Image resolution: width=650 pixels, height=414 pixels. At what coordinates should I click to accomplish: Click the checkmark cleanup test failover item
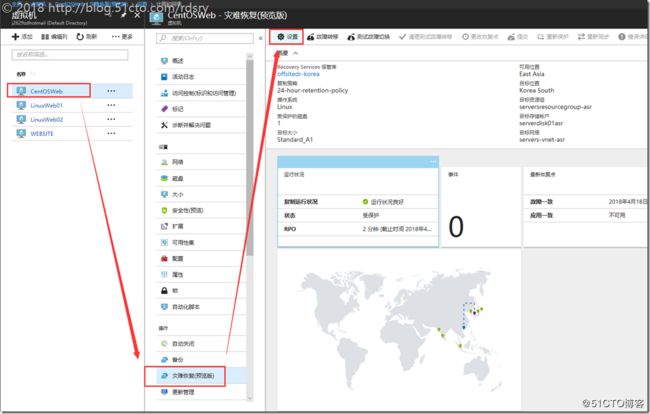[425, 37]
